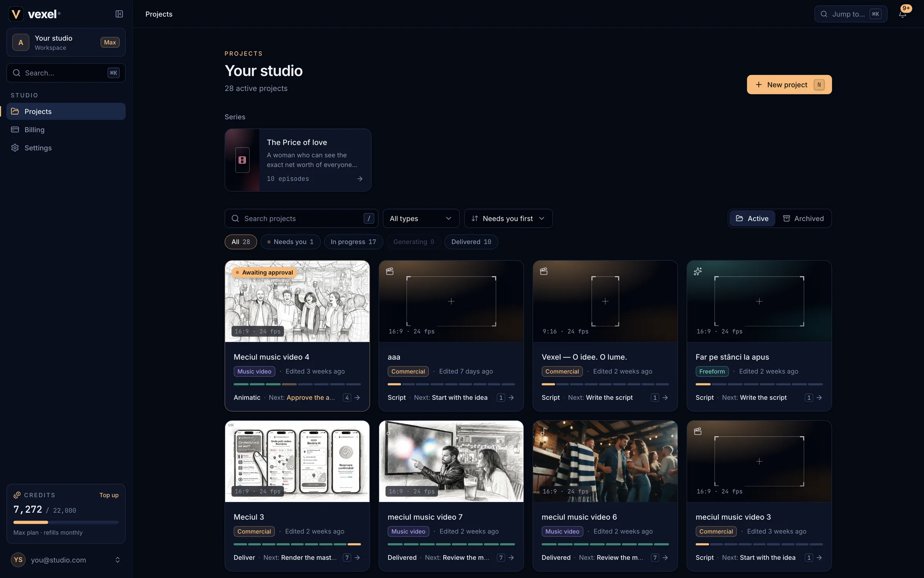Open the meciul music video 7 thumbnail
Screen dimensions: 924x578
click(451, 461)
